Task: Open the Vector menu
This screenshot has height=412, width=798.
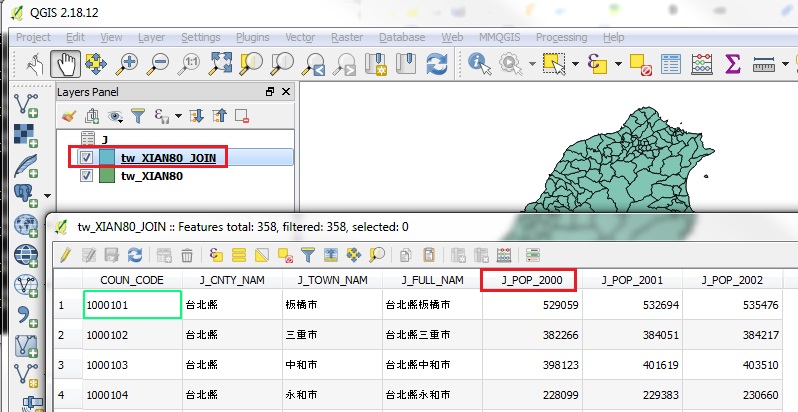Action: (x=300, y=37)
